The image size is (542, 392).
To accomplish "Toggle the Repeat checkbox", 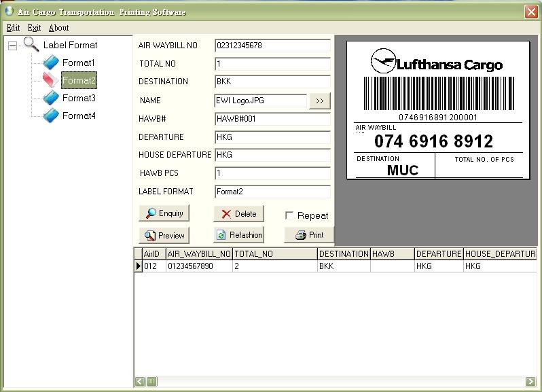I will pos(289,215).
